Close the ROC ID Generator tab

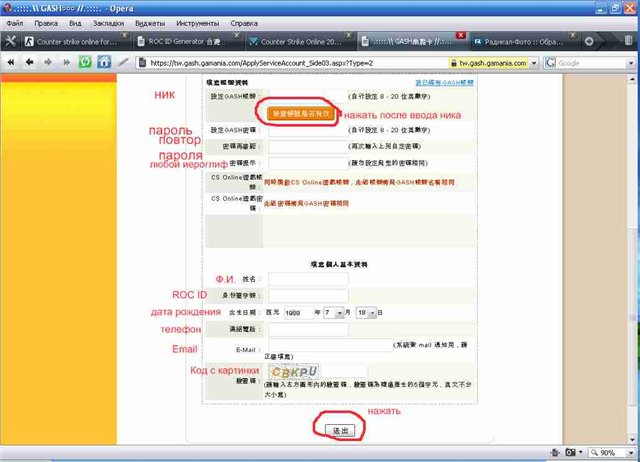tap(236, 36)
